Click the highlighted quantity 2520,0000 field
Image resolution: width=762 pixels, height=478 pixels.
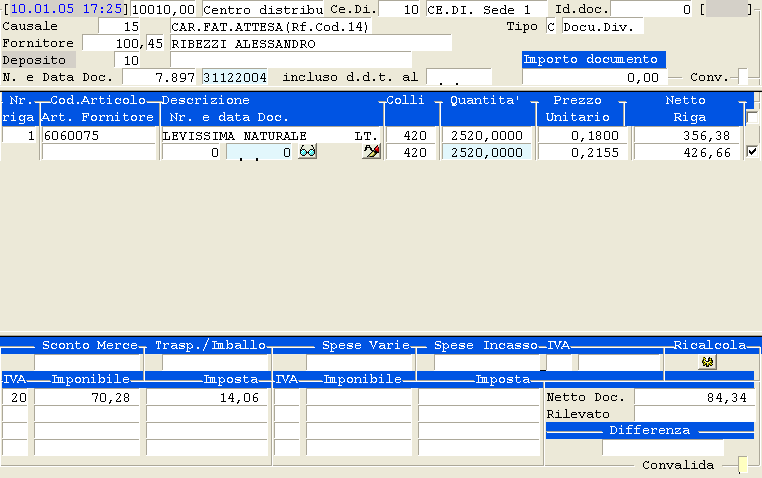coord(486,152)
